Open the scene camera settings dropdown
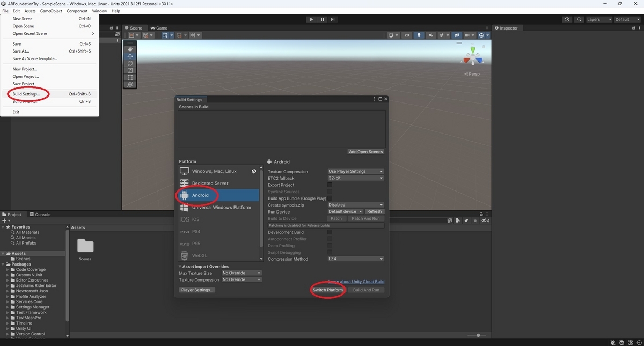 point(470,35)
